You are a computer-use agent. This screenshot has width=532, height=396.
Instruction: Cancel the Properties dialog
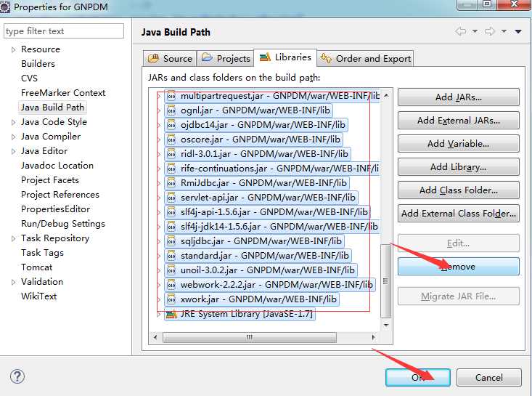pyautogui.click(x=489, y=378)
